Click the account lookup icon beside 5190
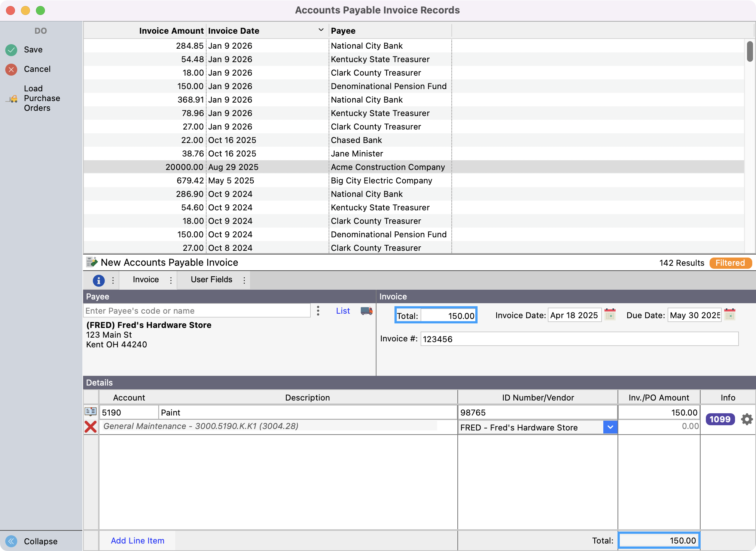 pyautogui.click(x=91, y=412)
